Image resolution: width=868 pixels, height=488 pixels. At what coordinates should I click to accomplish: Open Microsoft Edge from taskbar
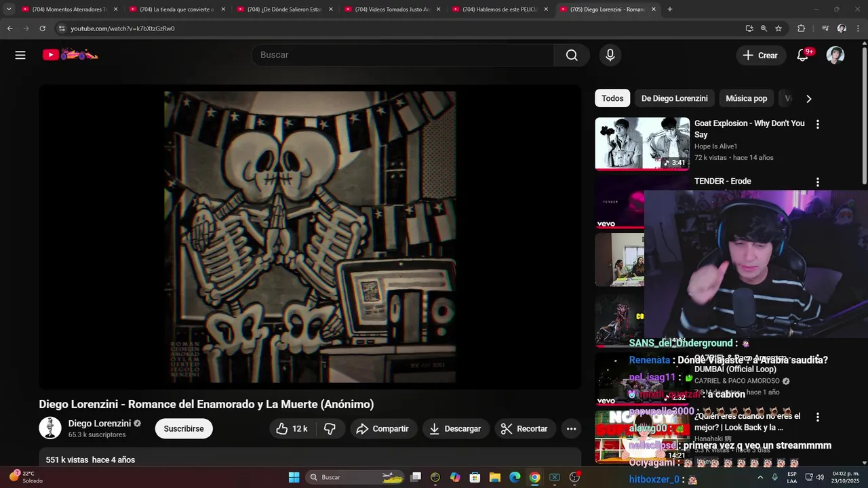[x=514, y=477]
